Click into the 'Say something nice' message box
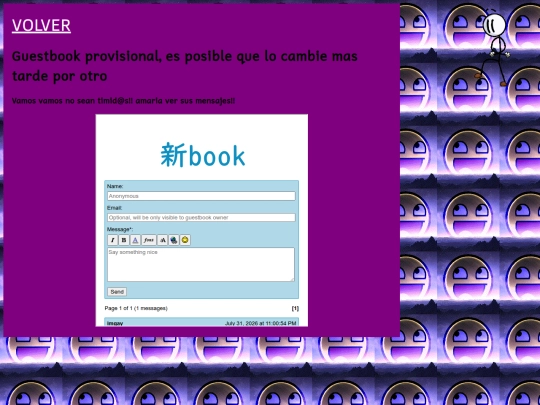This screenshot has width=540, height=405. click(201, 264)
